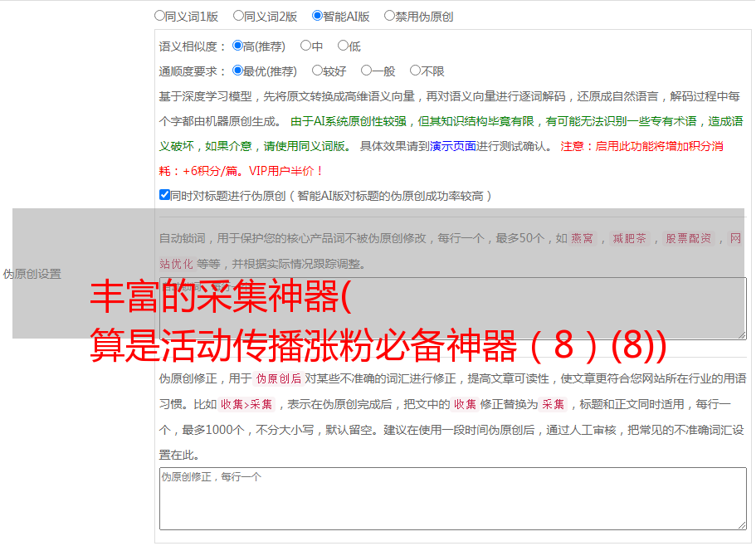Set 通顺度要求 to 最优(推荐)
Screen dimensions: 756x546
coord(237,71)
